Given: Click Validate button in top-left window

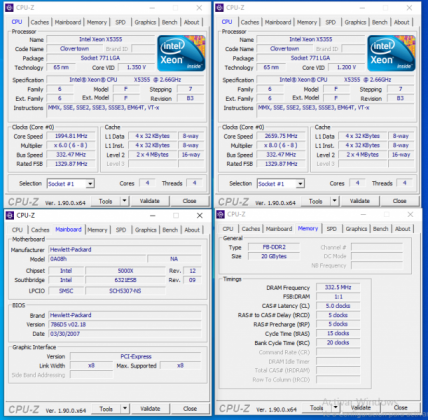Looking at the screenshot, I should tap(150, 201).
